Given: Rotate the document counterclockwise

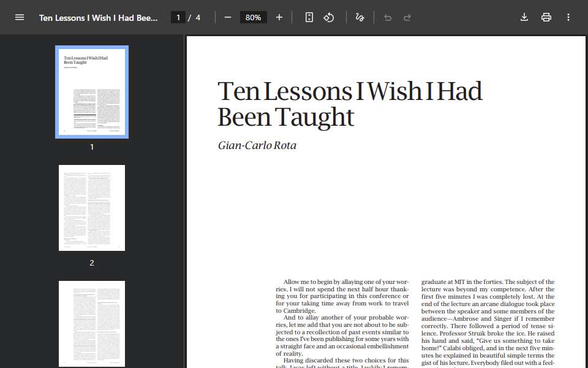Looking at the screenshot, I should click(329, 17).
